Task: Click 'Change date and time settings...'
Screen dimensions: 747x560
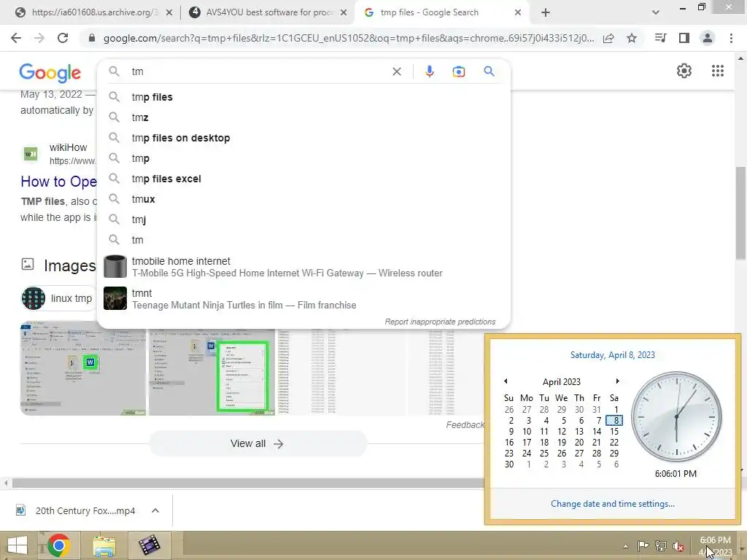Action: [612, 504]
